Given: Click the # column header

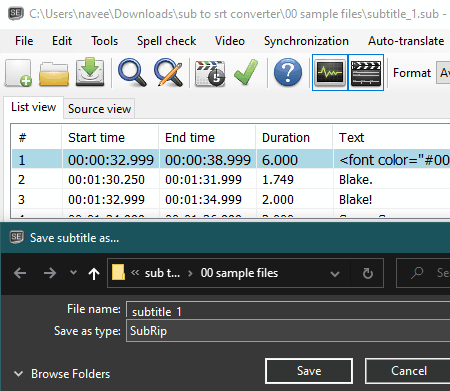Looking at the screenshot, I should 36,138.
